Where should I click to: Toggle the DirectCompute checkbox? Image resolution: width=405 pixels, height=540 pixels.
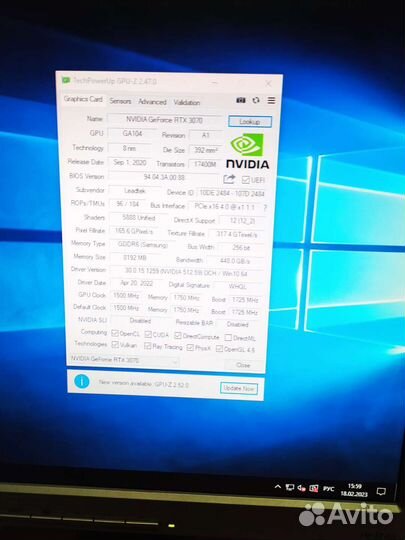coord(178,335)
